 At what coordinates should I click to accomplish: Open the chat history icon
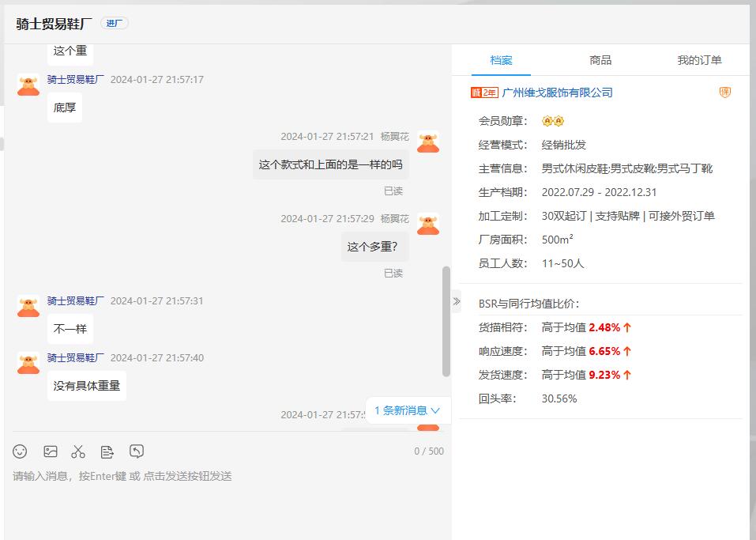point(137,451)
